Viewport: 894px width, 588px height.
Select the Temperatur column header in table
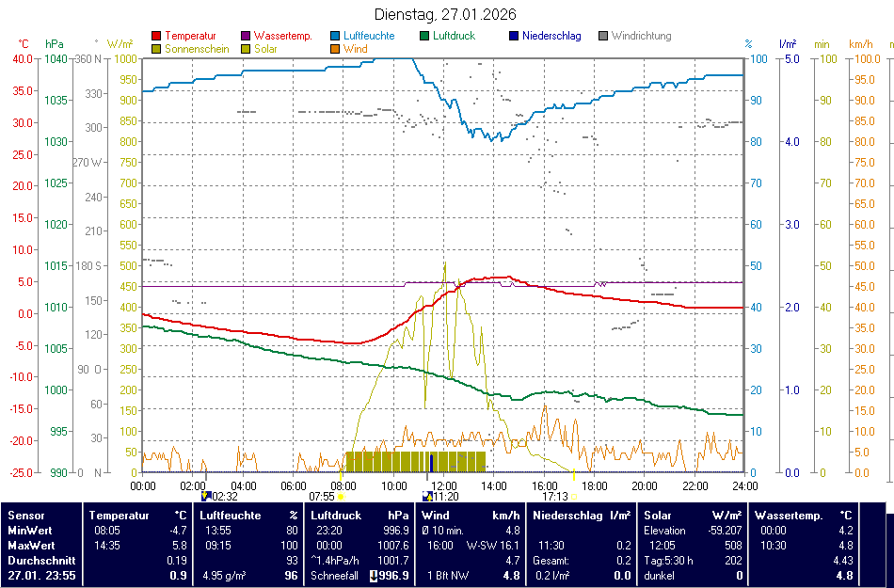[119, 516]
